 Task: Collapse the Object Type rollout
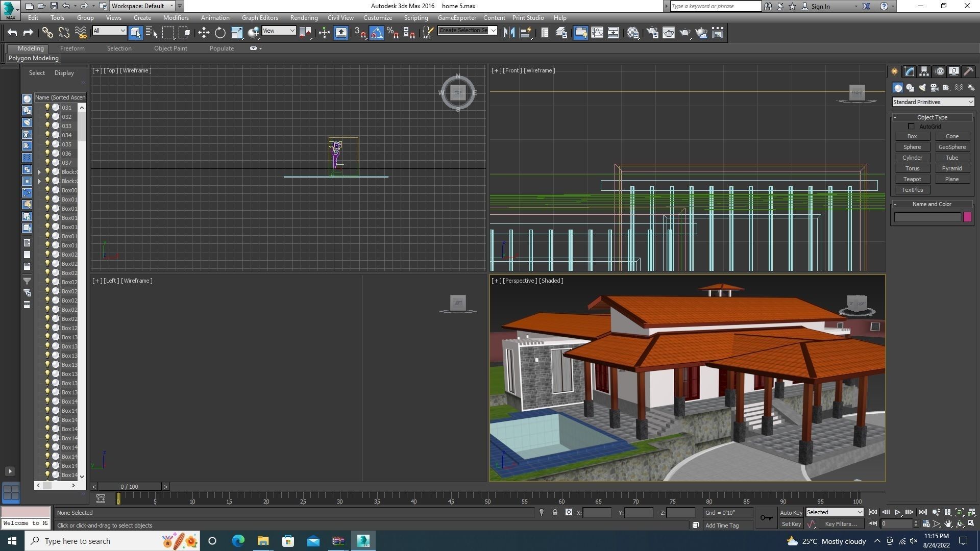tap(895, 117)
